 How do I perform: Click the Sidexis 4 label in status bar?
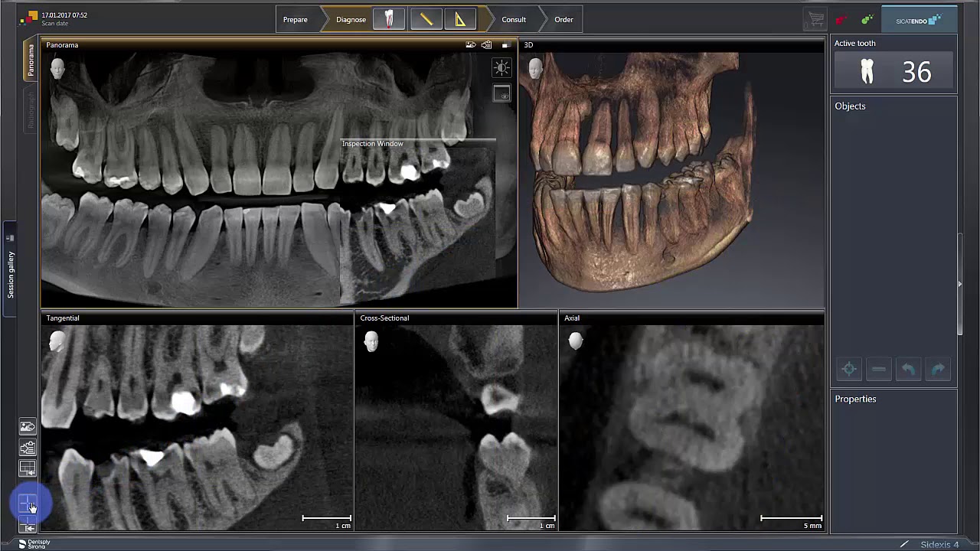pos(939,545)
